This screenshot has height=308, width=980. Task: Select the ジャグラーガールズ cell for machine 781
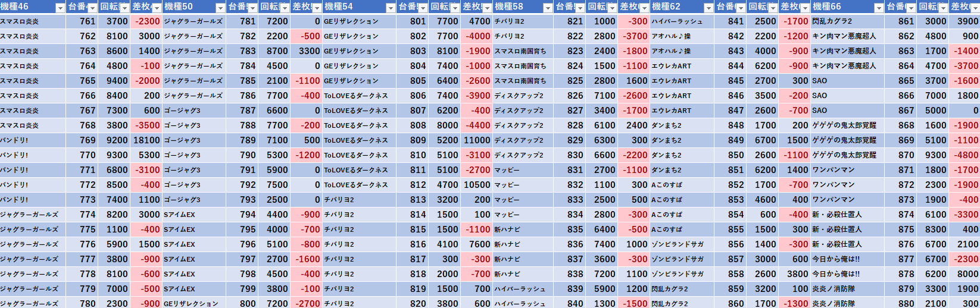coord(194,21)
